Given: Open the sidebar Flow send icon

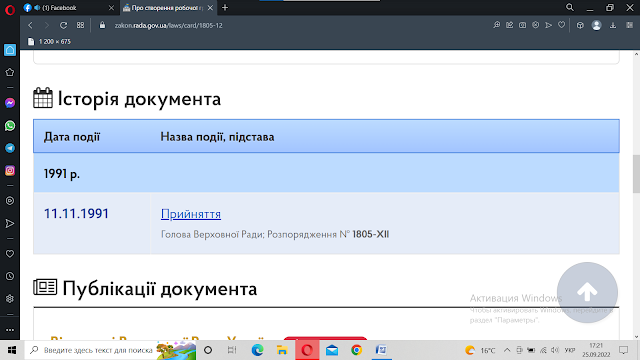Looking at the screenshot, I should point(10,223).
